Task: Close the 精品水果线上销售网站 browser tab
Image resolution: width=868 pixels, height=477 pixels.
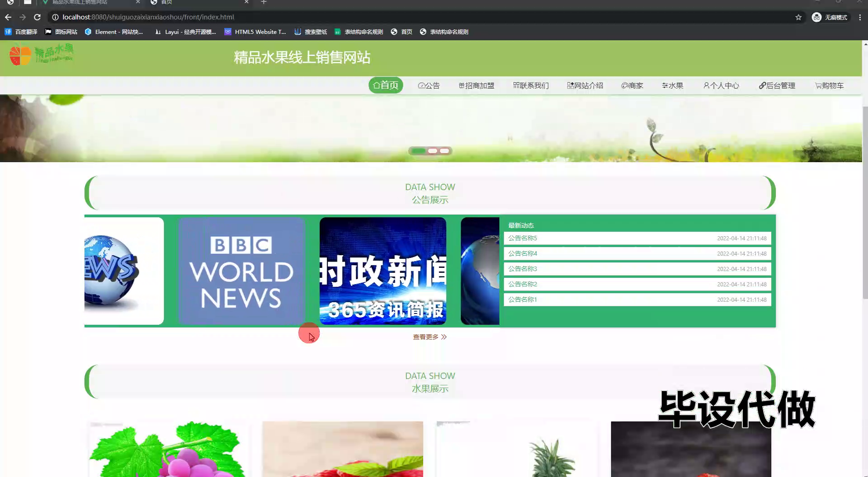Action: pyautogui.click(x=138, y=2)
